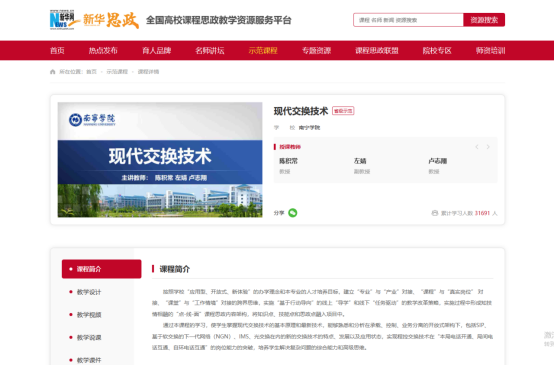Click the WeChat share icon

293,213
